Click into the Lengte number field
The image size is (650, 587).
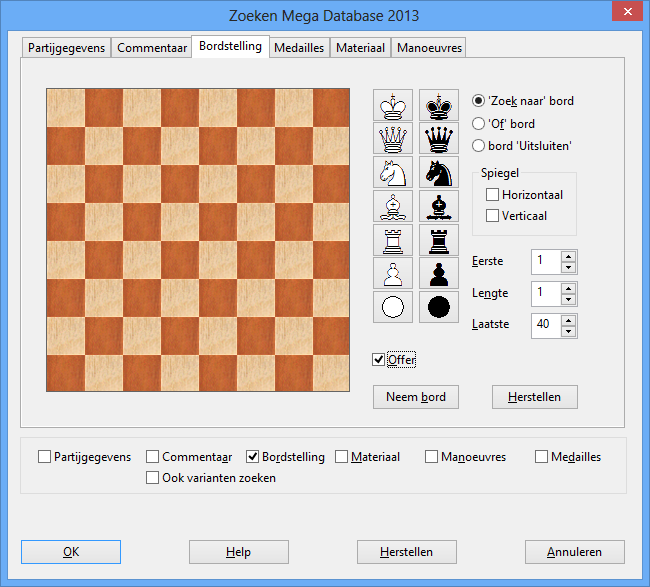point(546,294)
